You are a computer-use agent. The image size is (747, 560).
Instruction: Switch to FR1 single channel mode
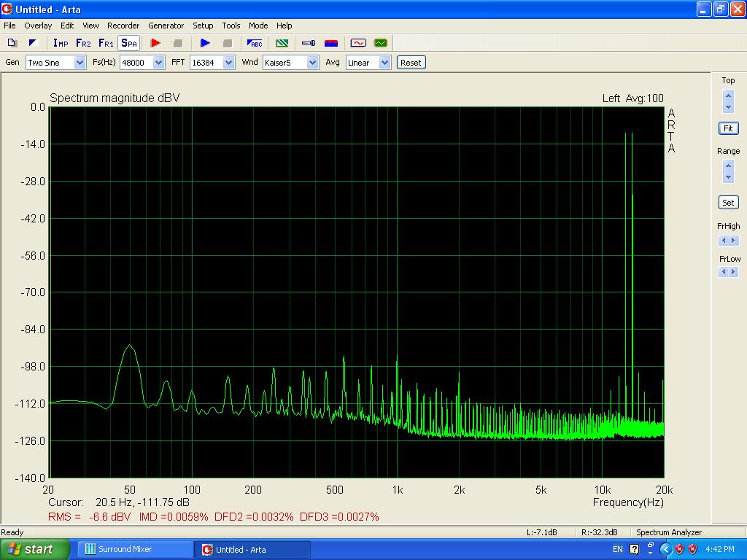click(106, 43)
